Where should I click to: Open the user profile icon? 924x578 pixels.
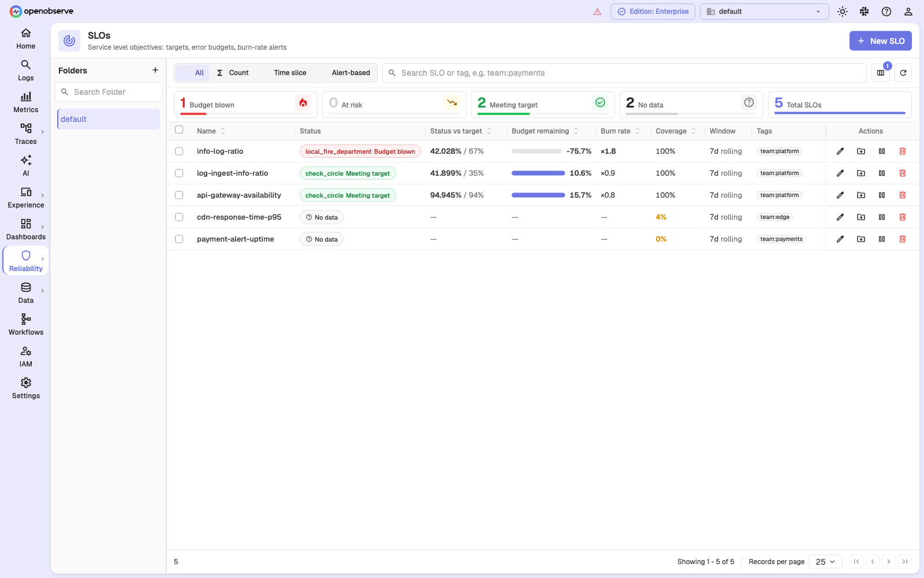pos(908,12)
